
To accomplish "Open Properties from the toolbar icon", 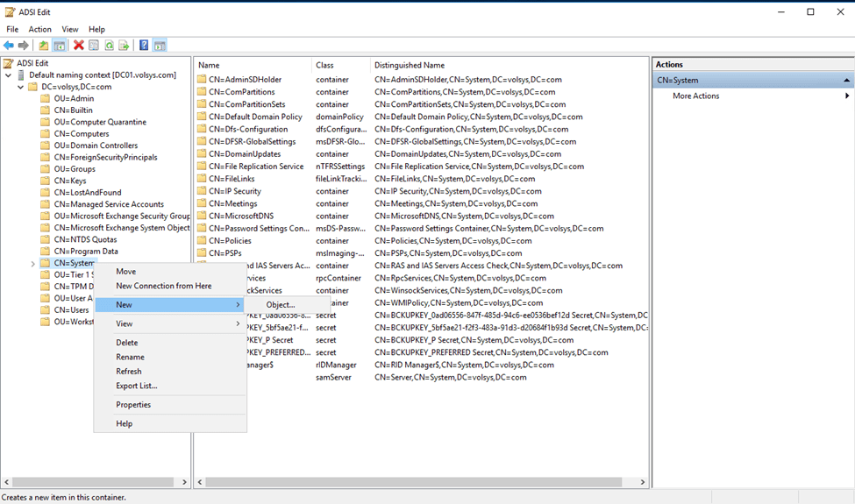I will point(94,46).
